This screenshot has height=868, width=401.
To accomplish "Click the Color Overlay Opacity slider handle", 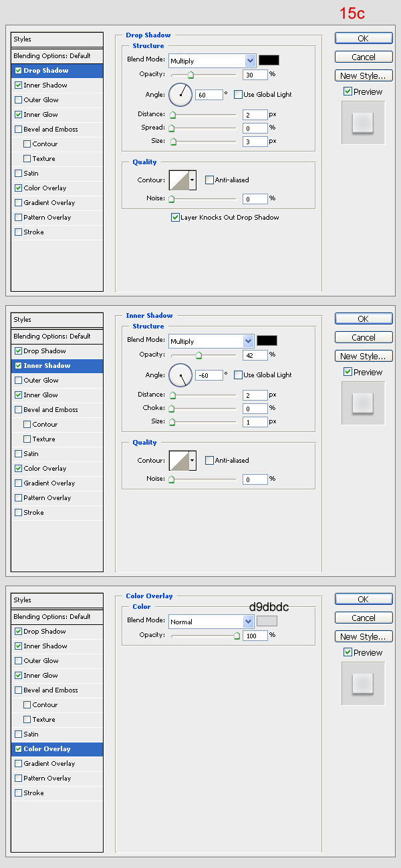I will pos(237,636).
